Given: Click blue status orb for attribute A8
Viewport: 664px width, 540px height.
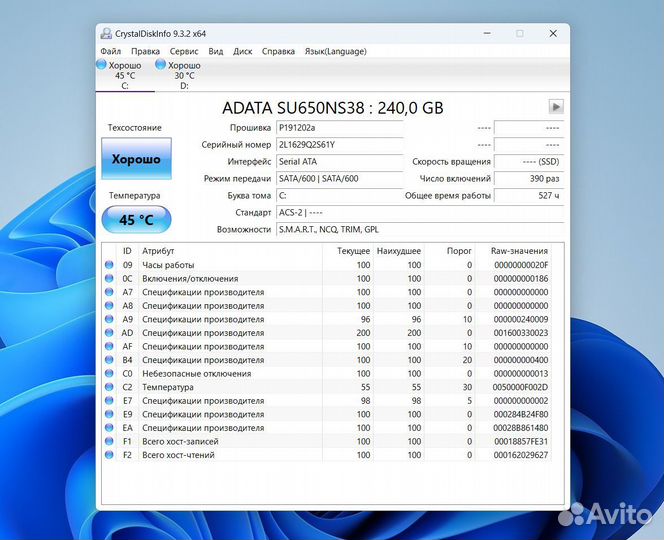Looking at the screenshot, I should pos(109,305).
